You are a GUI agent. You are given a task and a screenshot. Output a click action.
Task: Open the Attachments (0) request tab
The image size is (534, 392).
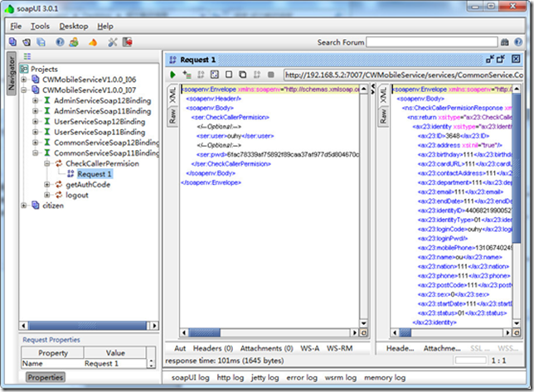[x=264, y=349]
